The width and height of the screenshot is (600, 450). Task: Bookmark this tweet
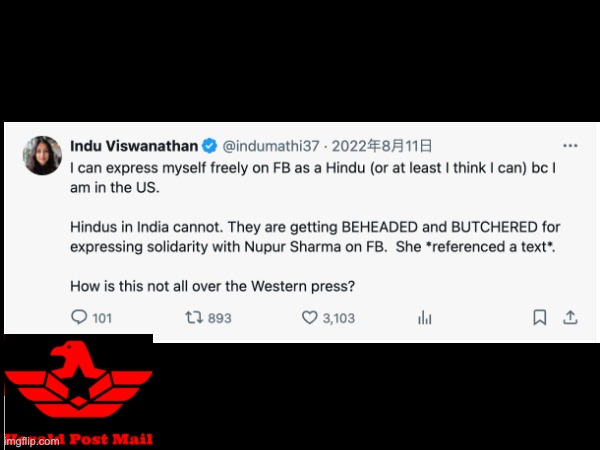[540, 317]
